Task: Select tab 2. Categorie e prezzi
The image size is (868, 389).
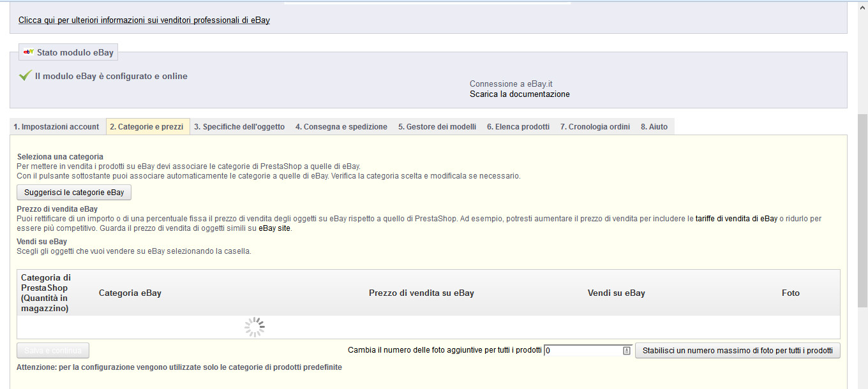Action: (x=147, y=127)
